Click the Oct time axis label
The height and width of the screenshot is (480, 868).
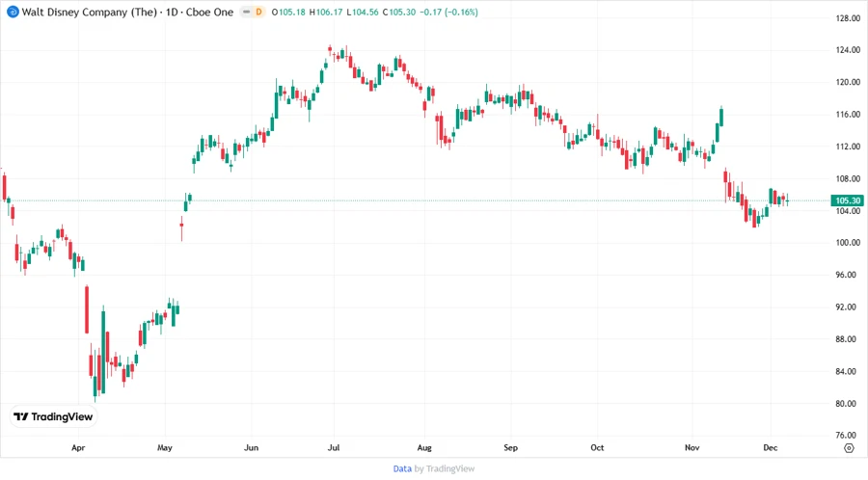(597, 448)
